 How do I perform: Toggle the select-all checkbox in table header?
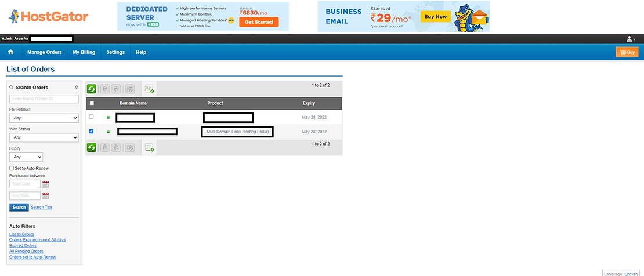tap(92, 103)
